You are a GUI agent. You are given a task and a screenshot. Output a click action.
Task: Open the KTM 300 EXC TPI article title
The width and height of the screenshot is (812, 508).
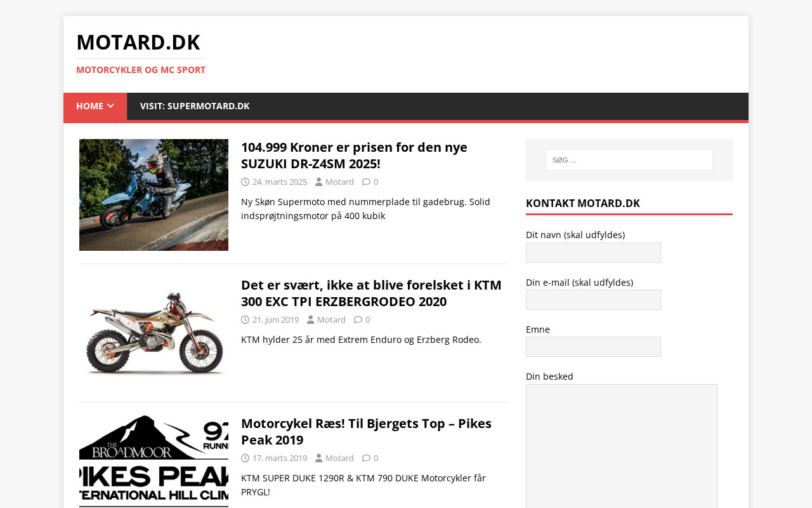pos(371,293)
